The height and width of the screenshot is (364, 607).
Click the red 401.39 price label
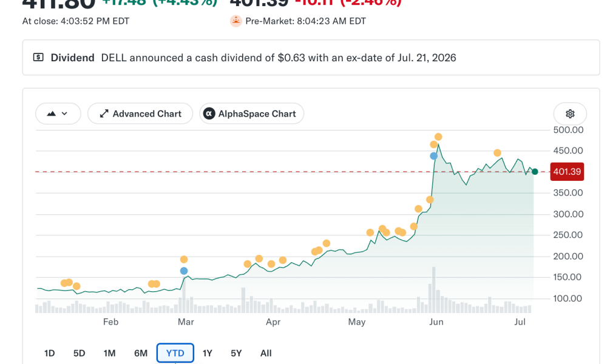click(x=567, y=172)
